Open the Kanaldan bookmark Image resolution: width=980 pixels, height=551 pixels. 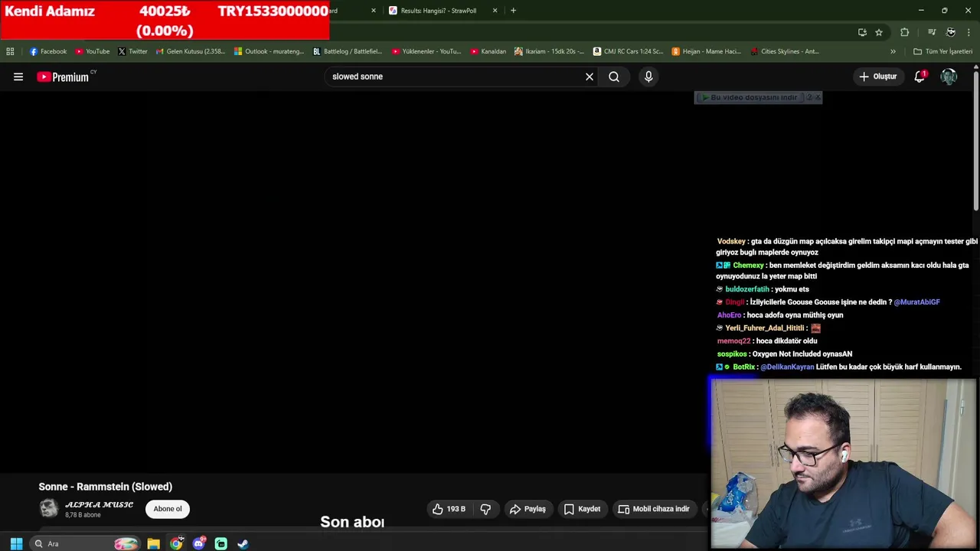point(488,51)
